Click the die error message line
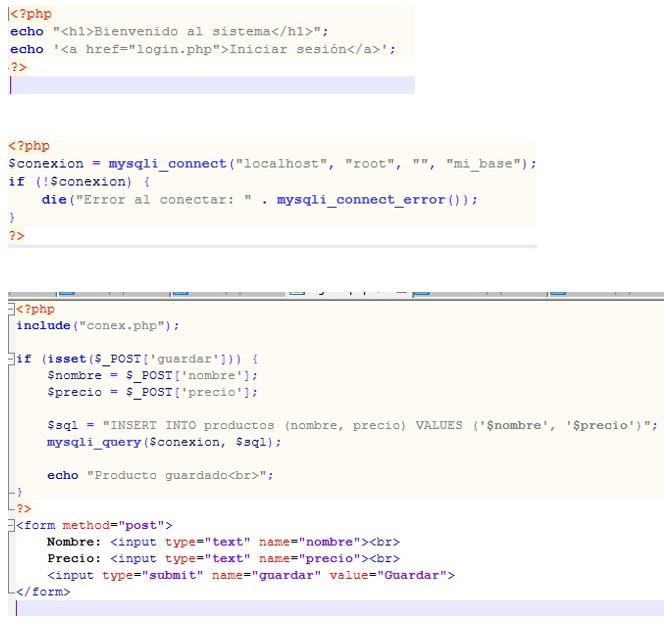Viewport: 669px width, 635px height. 259,199
